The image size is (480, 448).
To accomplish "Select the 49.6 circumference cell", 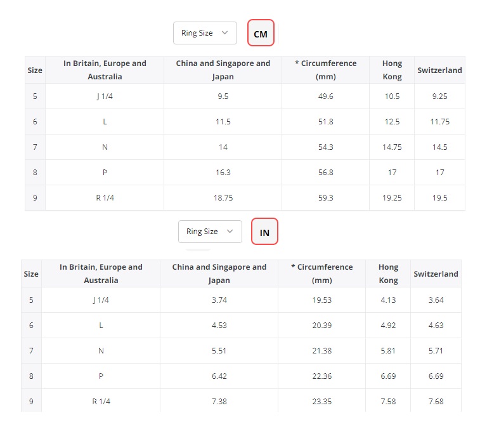I will tap(325, 96).
